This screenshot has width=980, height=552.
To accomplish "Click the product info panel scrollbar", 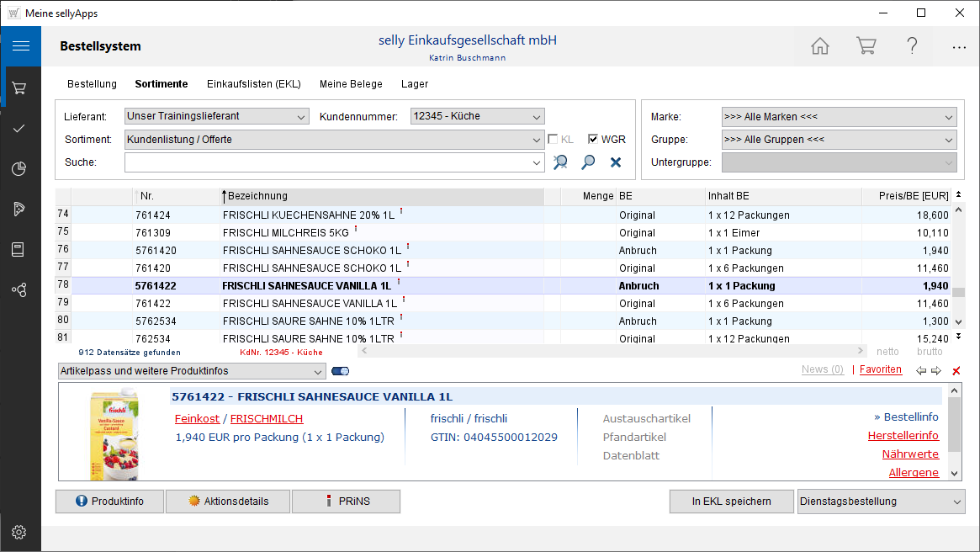I will pyautogui.click(x=954, y=432).
